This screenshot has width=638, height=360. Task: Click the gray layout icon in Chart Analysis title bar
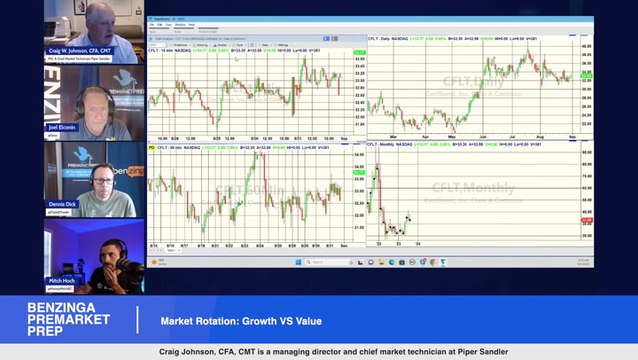[x=335, y=39]
